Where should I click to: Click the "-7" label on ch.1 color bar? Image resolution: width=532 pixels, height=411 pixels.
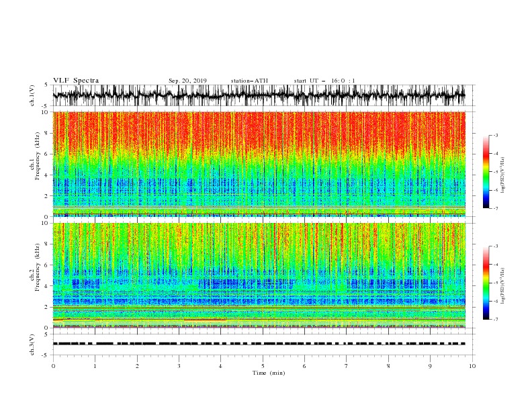(x=495, y=208)
